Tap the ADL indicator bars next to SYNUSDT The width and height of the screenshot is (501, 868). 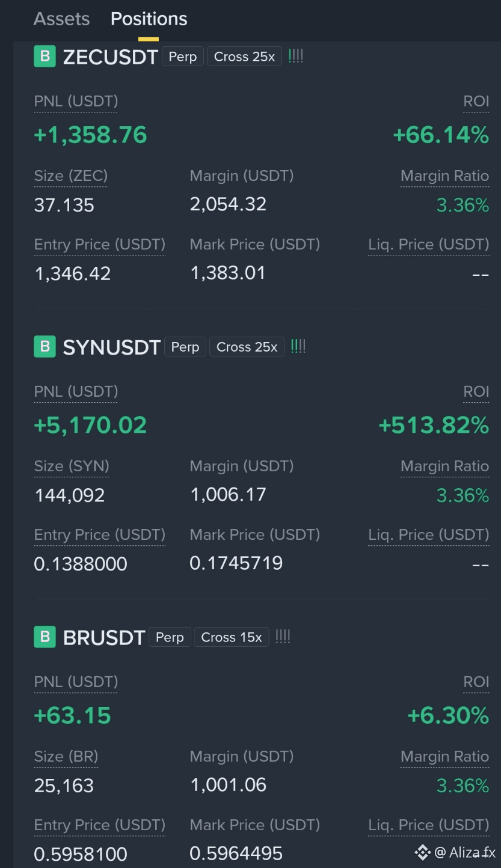tap(298, 346)
